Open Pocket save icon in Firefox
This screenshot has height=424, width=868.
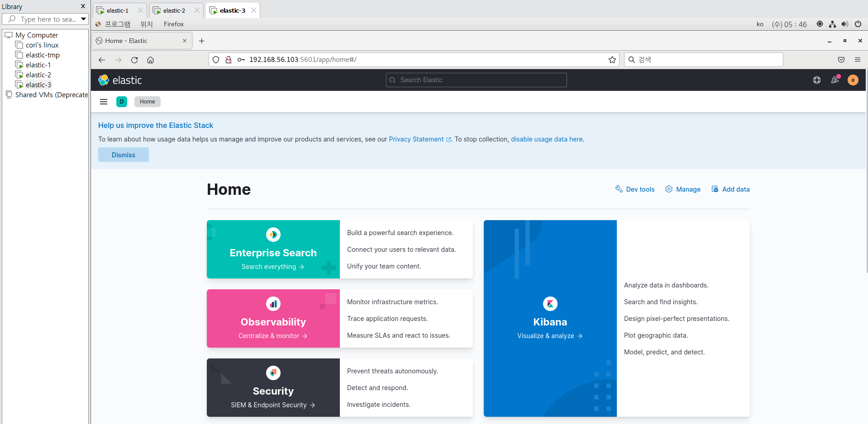pyautogui.click(x=841, y=60)
